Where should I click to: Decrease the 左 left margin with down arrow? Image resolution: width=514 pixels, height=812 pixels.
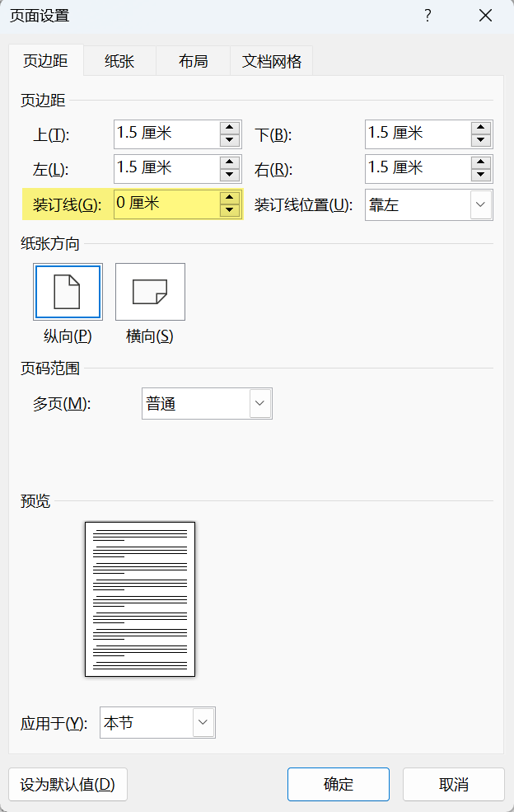(x=229, y=175)
